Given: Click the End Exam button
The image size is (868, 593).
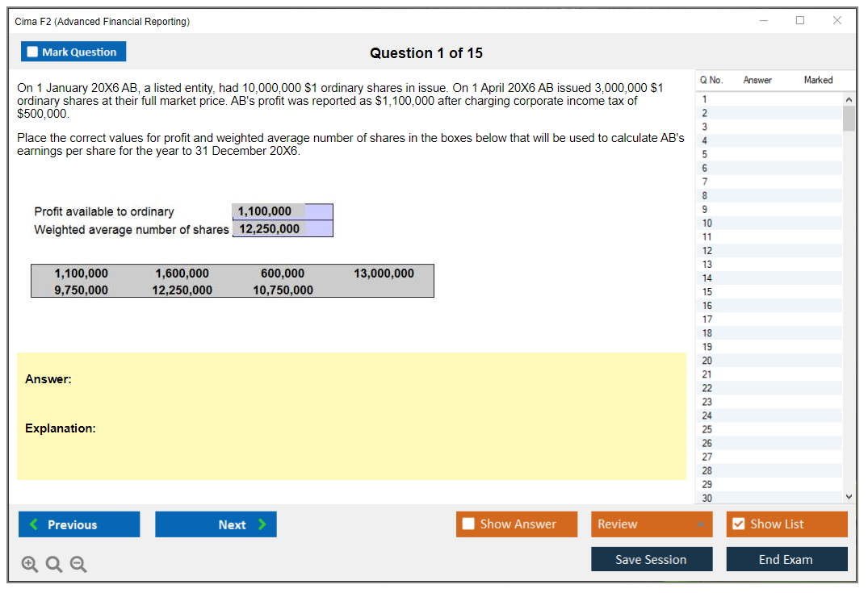Looking at the screenshot, I should pyautogui.click(x=786, y=559).
